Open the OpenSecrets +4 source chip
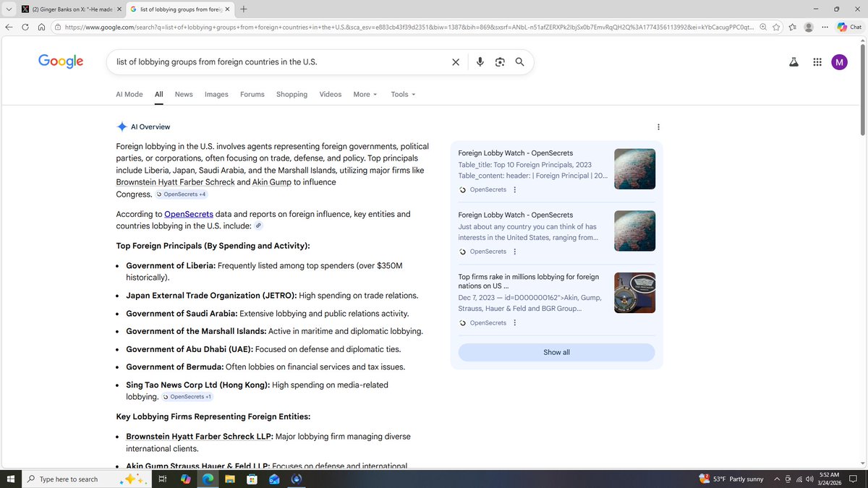Image resolution: width=868 pixels, height=488 pixels. (182, 194)
